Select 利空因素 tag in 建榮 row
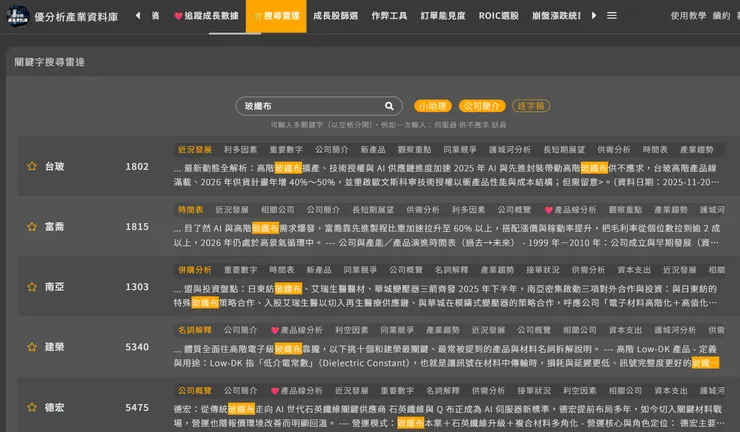Screen dimensions: 740x432 (351, 330)
